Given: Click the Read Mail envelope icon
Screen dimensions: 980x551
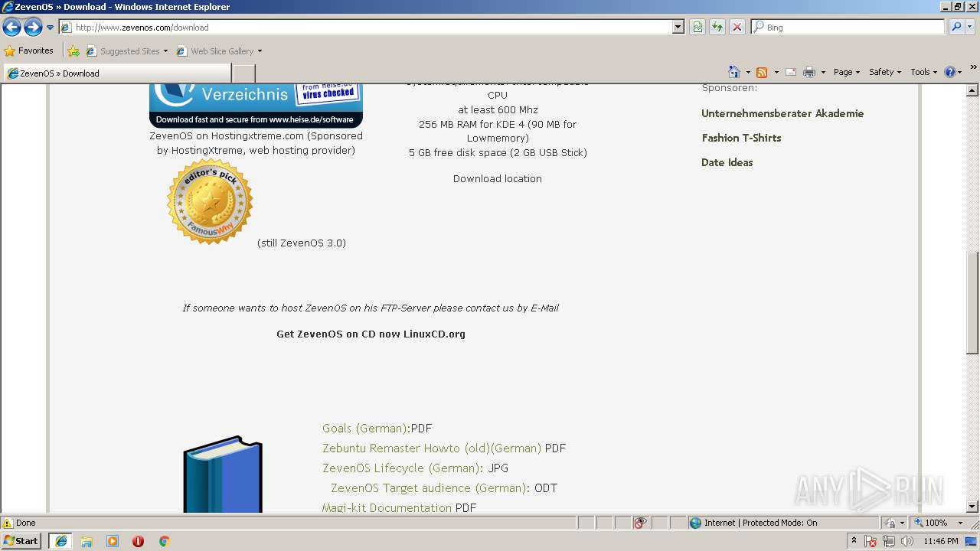Looking at the screenshot, I should [x=791, y=72].
